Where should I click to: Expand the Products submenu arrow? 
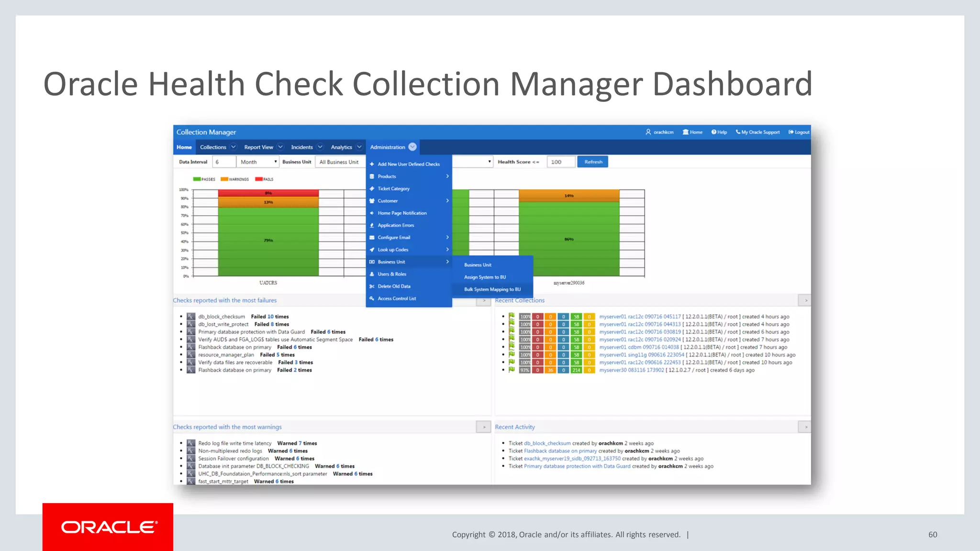tap(447, 176)
